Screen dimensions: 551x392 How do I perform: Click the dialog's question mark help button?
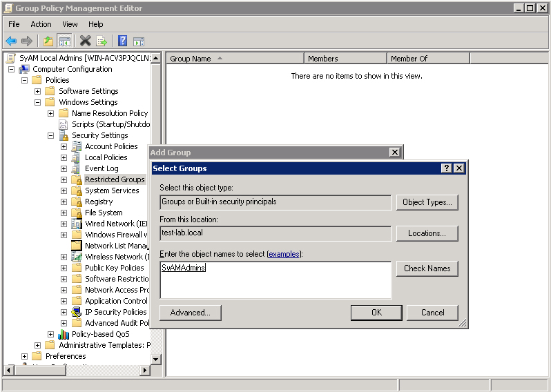(447, 168)
